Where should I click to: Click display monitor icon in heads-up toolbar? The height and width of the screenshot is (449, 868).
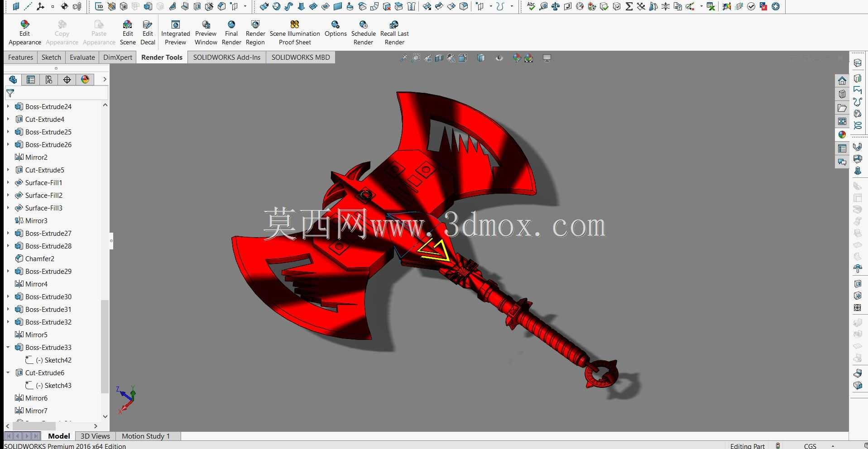[547, 58]
